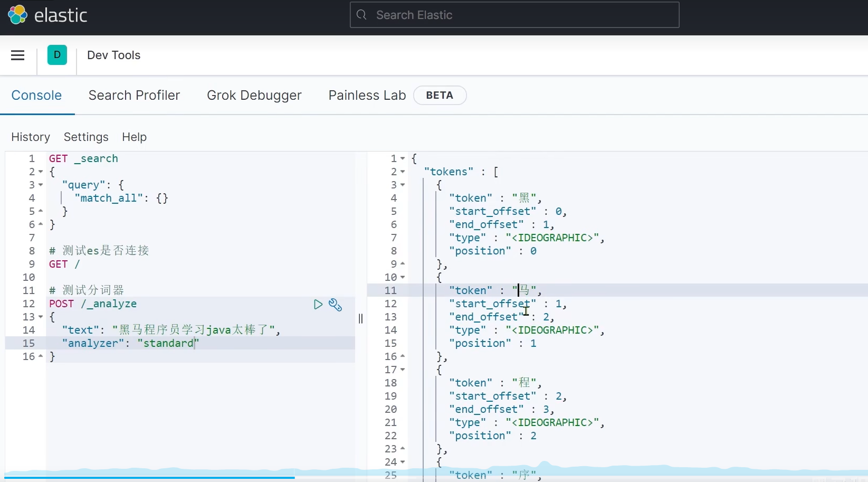This screenshot has height=482, width=868.
Task: Click the "text" line in the request body
Action: click(x=171, y=330)
